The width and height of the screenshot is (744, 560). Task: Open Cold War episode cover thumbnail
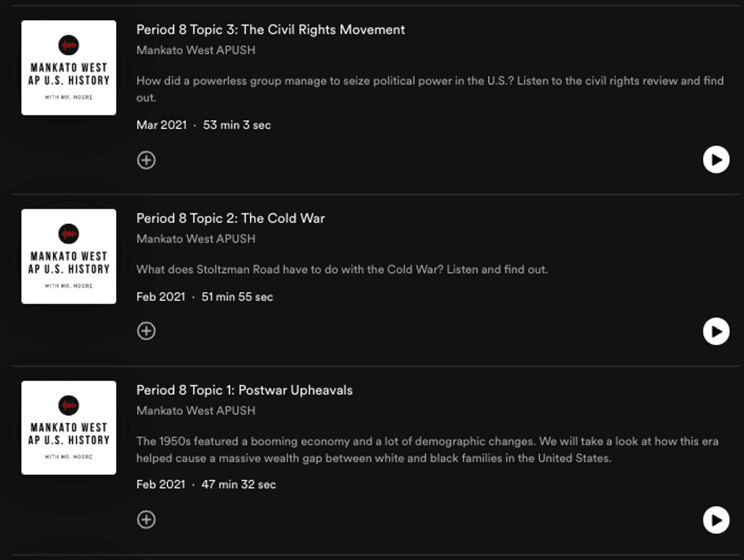[x=69, y=256]
